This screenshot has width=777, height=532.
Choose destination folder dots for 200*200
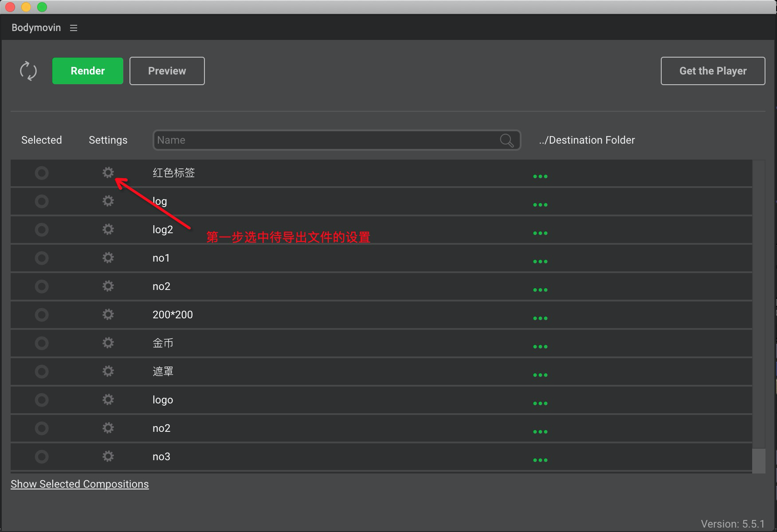(540, 318)
